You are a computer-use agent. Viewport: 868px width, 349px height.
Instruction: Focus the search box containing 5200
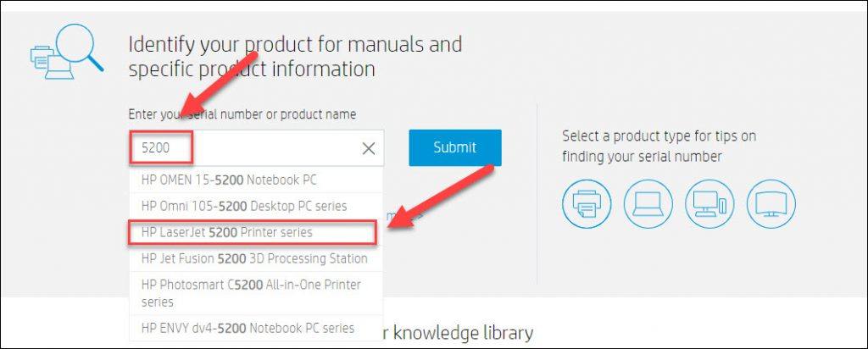click(x=256, y=147)
